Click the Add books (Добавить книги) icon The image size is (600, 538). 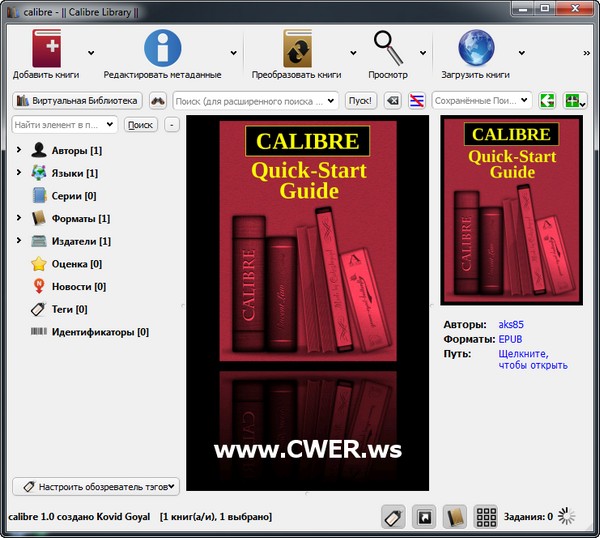[46, 48]
